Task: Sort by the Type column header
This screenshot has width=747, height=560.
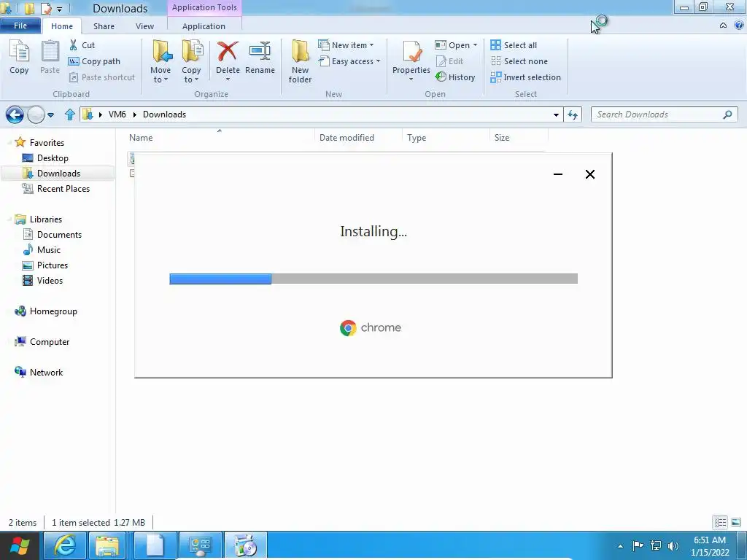Action: coord(446,138)
